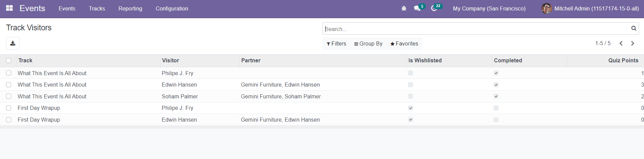Click Soham Palmer visitor cell

pyautogui.click(x=180, y=96)
